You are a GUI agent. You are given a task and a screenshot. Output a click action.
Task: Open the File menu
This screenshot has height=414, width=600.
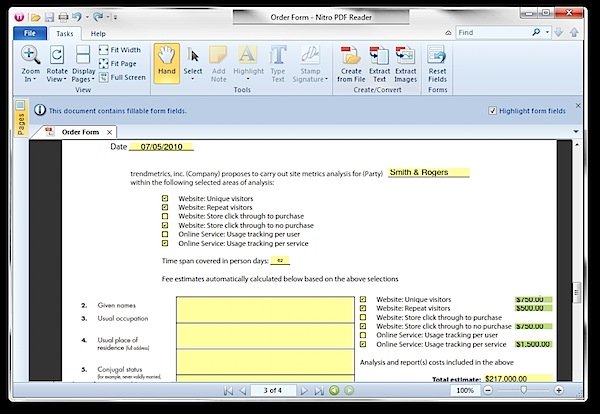tap(29, 33)
